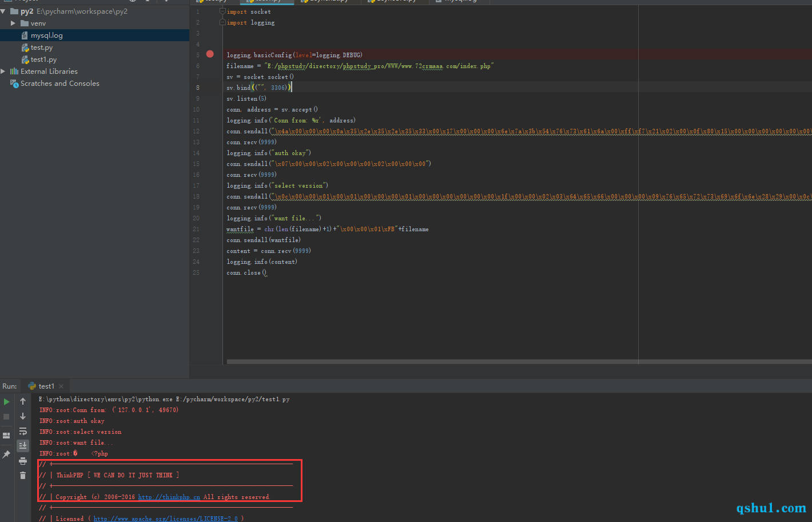Switch to the test1 run tab
812x522 pixels.
tap(46, 386)
